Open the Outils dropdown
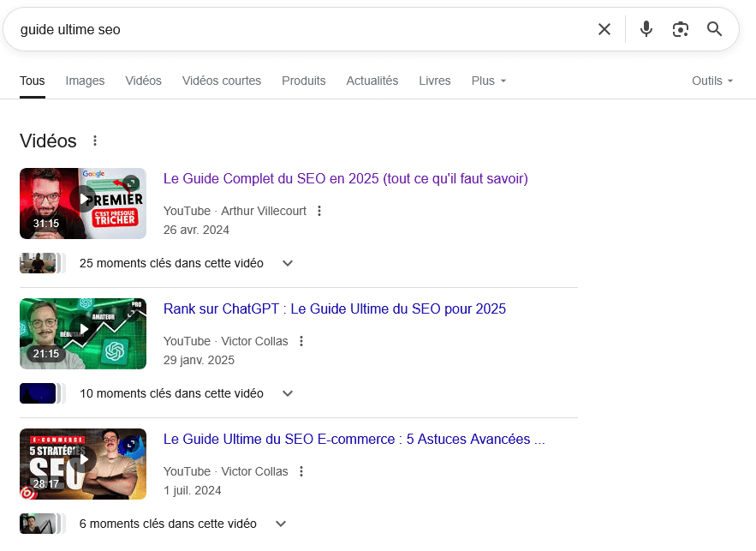 click(712, 81)
